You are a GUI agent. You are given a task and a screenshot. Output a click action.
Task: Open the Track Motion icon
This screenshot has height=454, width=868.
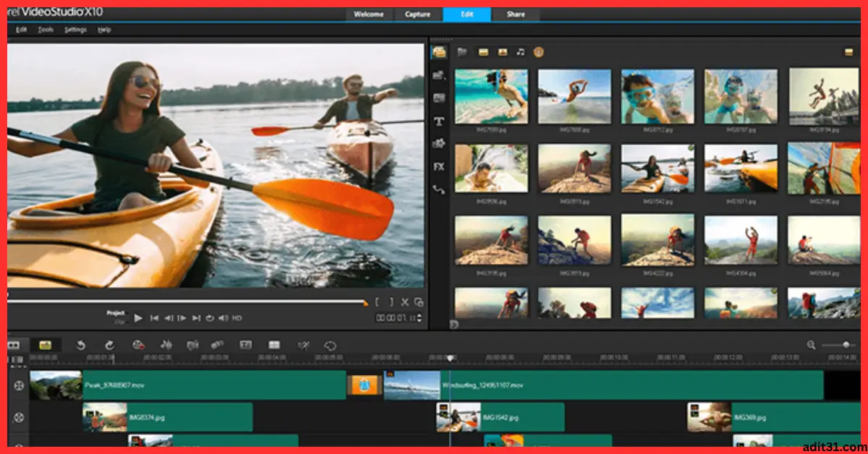point(217,346)
